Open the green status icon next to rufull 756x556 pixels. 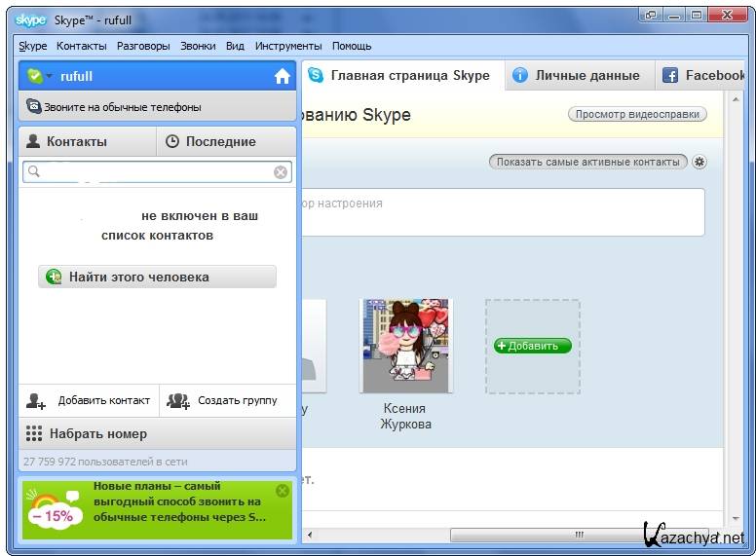[x=37, y=76]
